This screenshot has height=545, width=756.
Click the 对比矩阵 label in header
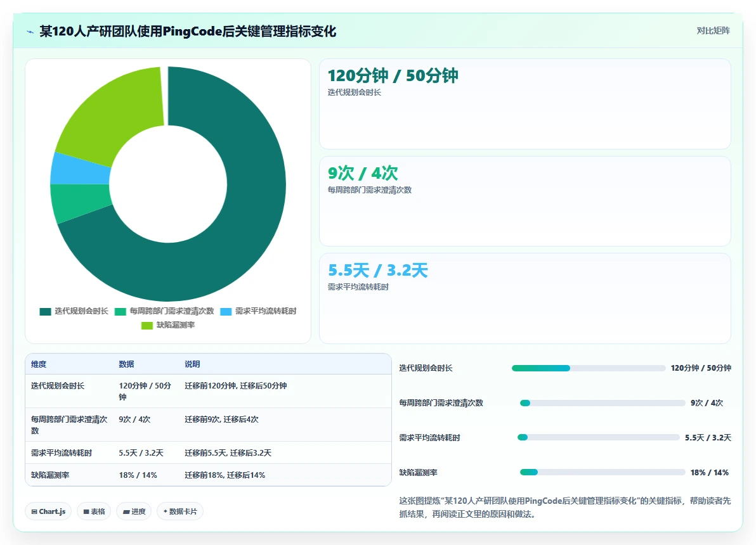click(x=713, y=31)
